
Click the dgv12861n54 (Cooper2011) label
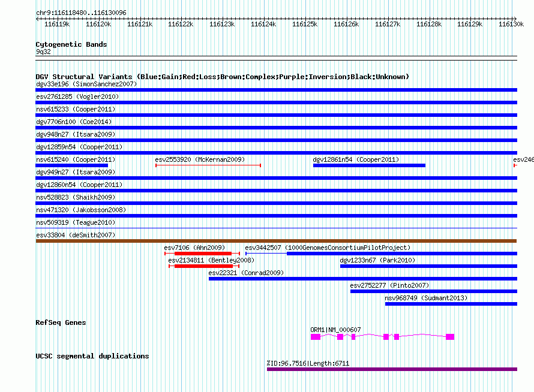click(356, 159)
